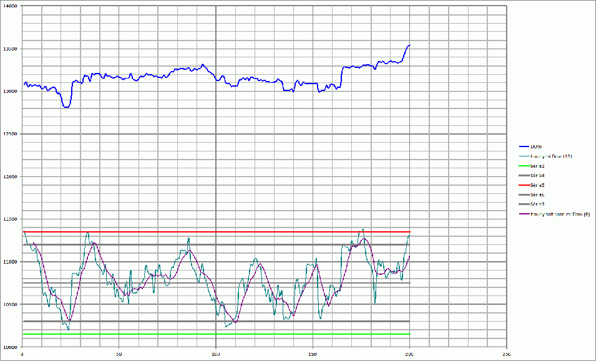Click y-axis label 14000
The width and height of the screenshot is (599, 364).
point(11,6)
